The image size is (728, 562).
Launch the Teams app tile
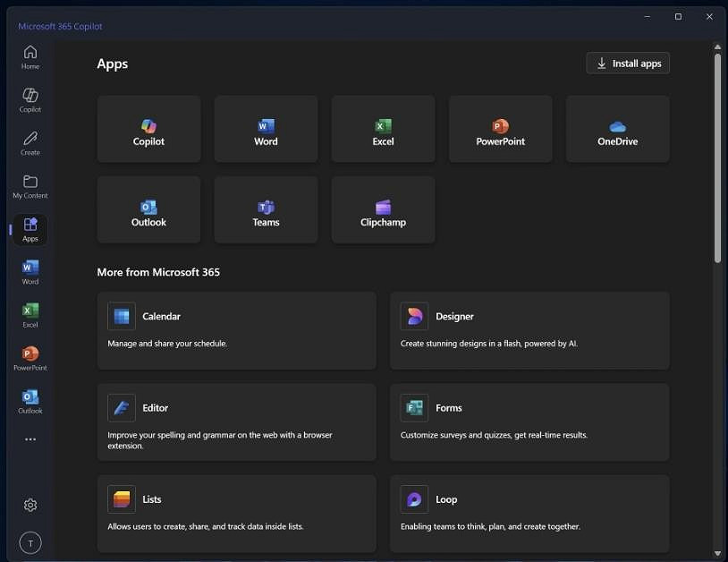(266, 209)
